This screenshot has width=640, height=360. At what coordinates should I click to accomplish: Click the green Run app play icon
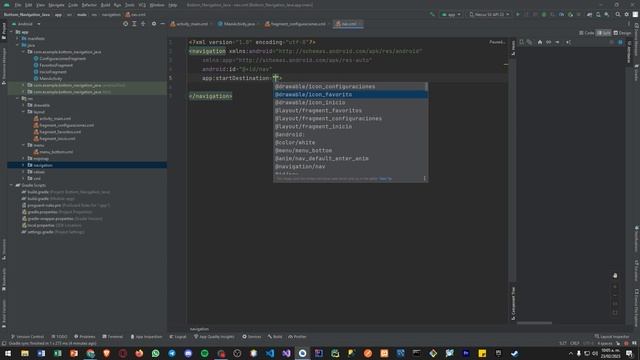point(518,14)
